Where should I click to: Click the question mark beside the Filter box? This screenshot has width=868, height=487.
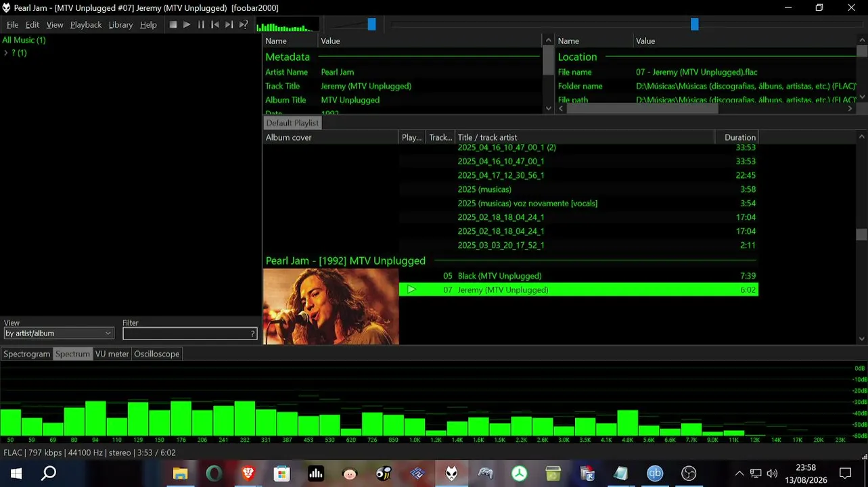(253, 333)
